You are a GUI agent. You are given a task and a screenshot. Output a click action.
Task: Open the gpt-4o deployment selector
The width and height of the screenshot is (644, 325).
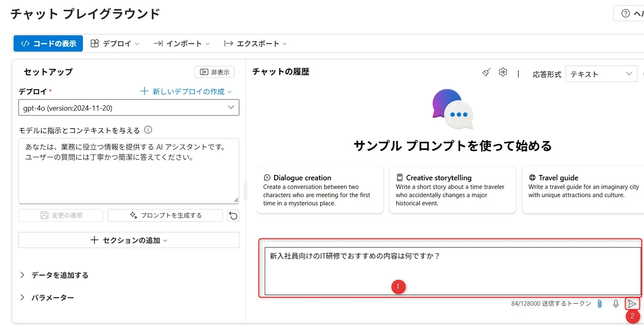[x=129, y=108]
